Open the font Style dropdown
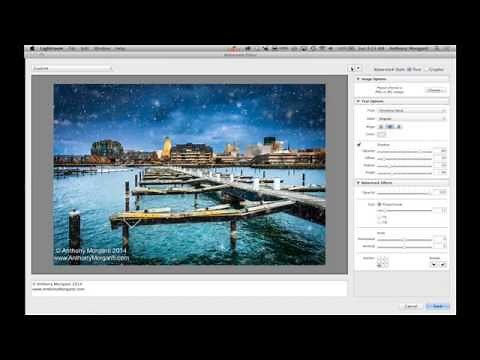480x360 pixels. [x=412, y=119]
